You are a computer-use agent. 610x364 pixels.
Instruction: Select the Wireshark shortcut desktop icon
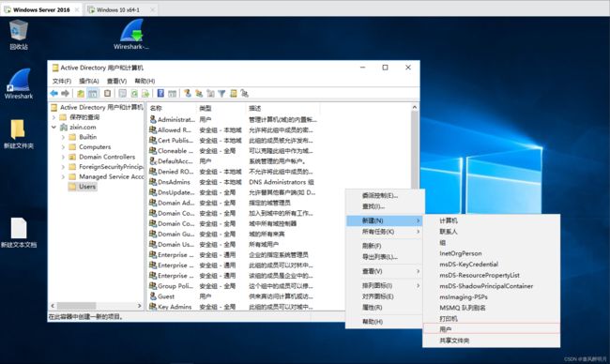click(18, 84)
